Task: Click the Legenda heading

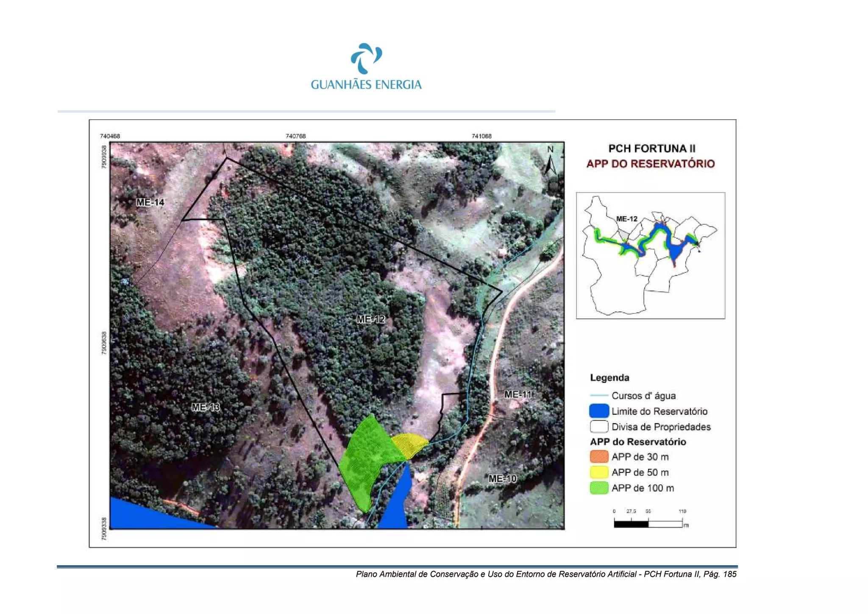Action: [609, 378]
